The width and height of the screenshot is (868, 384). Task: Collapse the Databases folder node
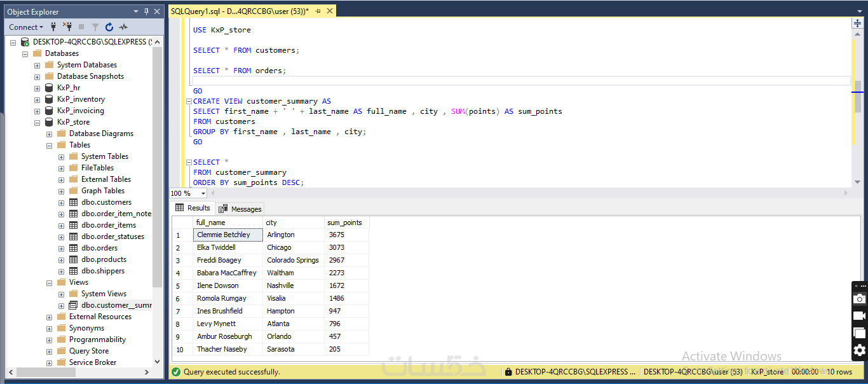pos(25,53)
